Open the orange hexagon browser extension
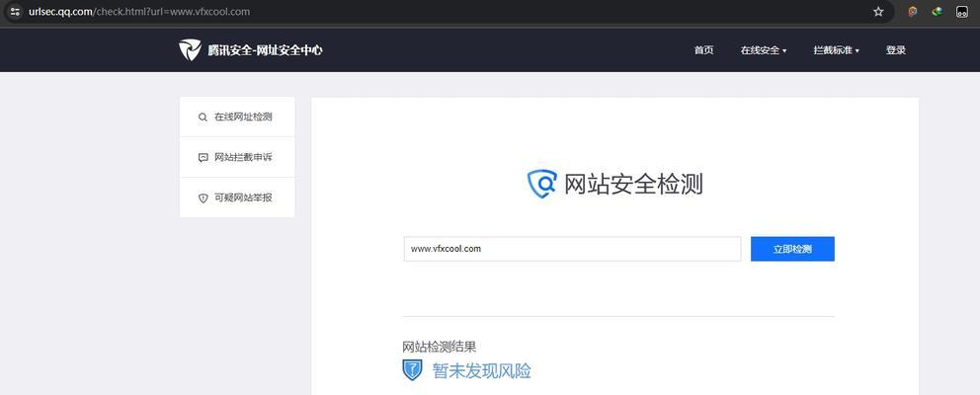The width and height of the screenshot is (980, 395). pos(913,11)
